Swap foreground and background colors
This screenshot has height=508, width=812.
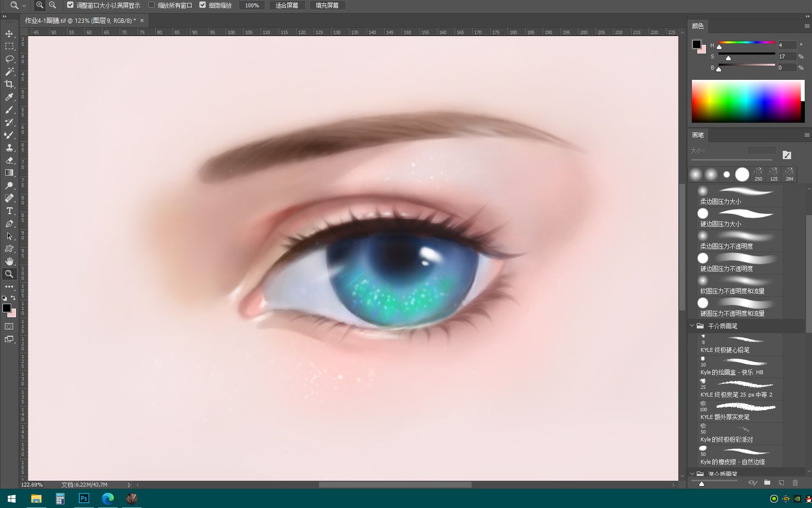(13, 297)
